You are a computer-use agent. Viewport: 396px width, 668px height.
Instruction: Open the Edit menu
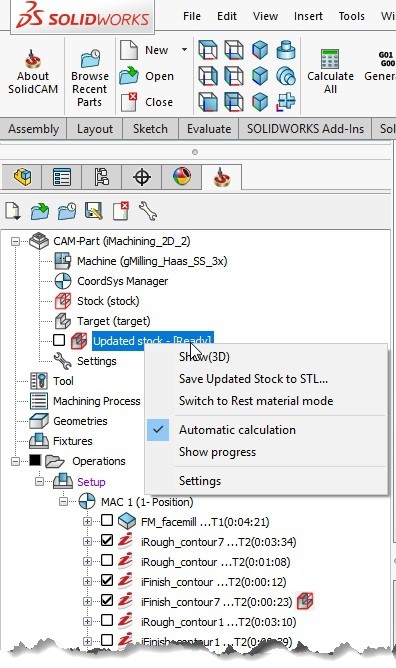pos(227,16)
